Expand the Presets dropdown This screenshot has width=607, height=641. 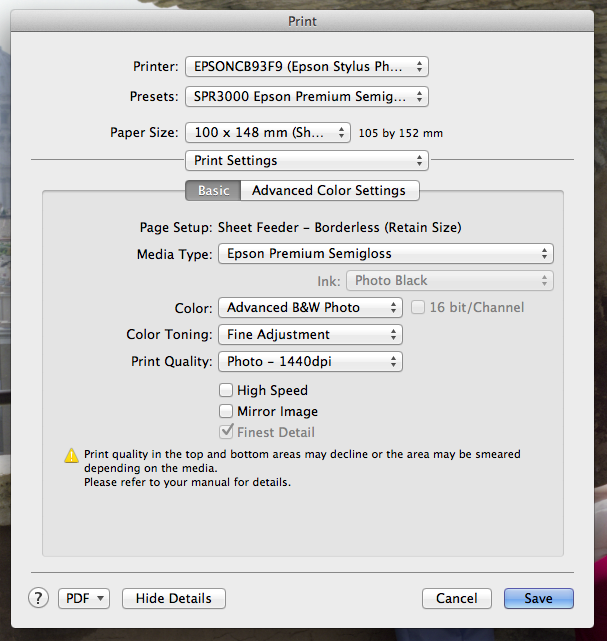[x=306, y=97]
